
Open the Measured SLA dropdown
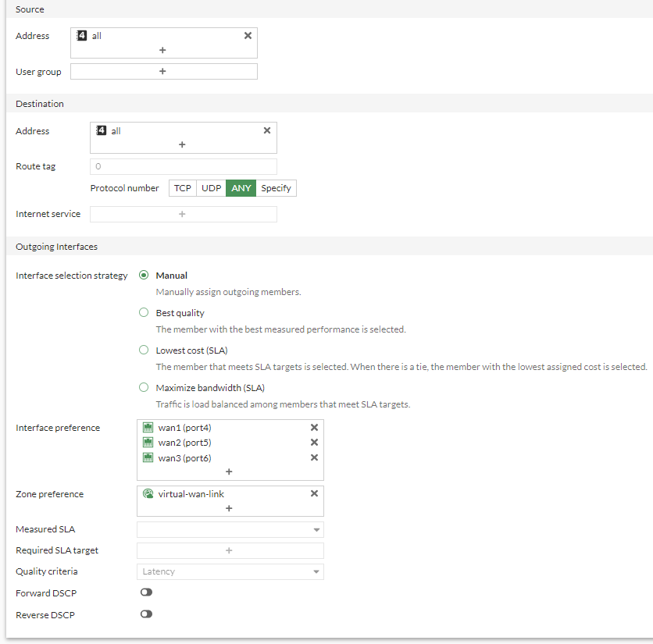(x=230, y=530)
